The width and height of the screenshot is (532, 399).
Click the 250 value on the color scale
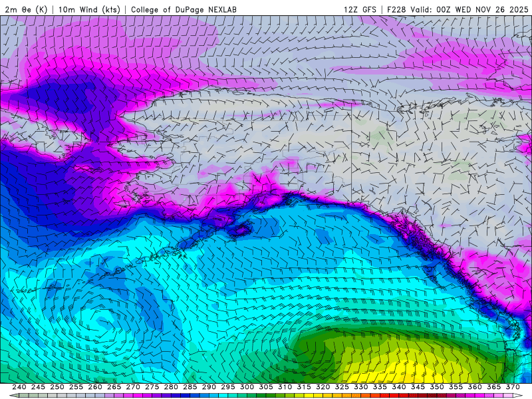coord(57,387)
